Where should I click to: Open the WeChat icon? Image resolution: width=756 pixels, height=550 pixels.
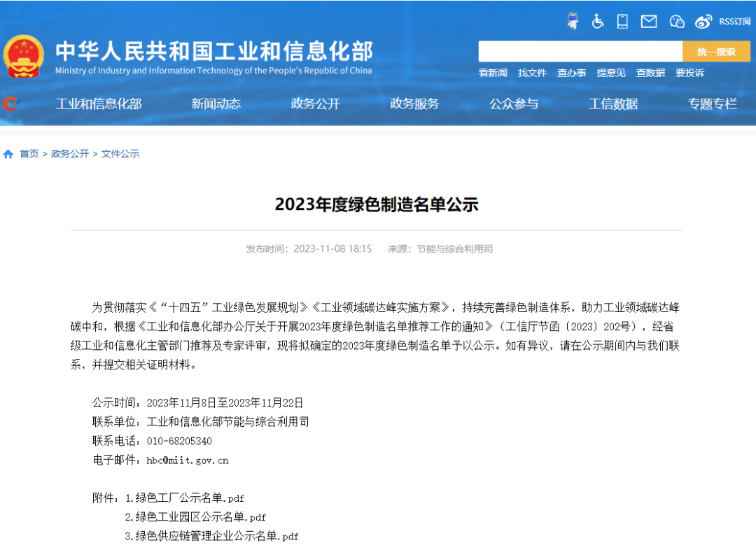pos(676,21)
